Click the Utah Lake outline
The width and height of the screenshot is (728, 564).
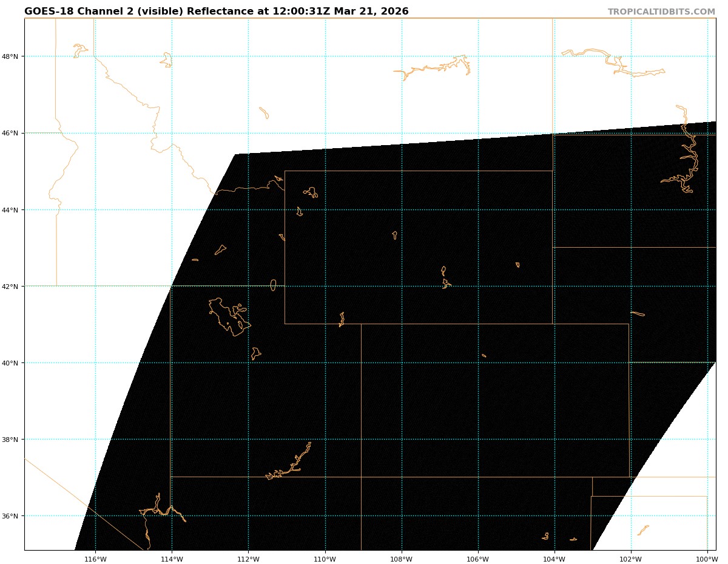tap(255, 353)
